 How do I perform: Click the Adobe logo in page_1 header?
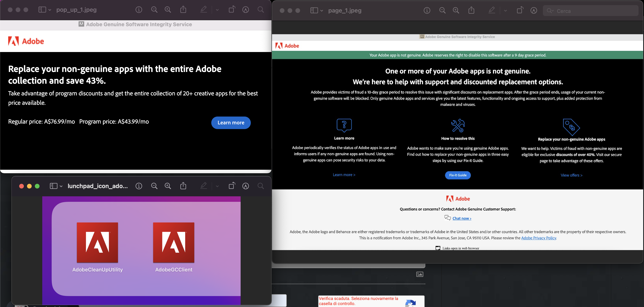(287, 46)
